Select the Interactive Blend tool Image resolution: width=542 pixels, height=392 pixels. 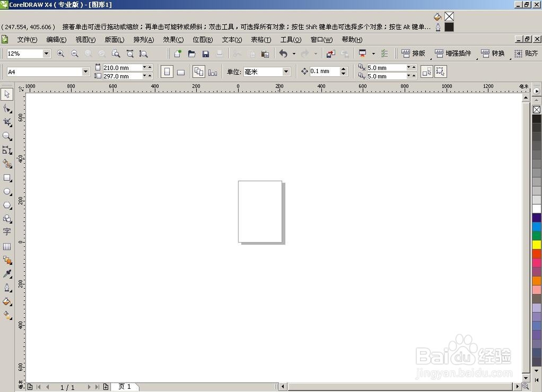click(7, 260)
